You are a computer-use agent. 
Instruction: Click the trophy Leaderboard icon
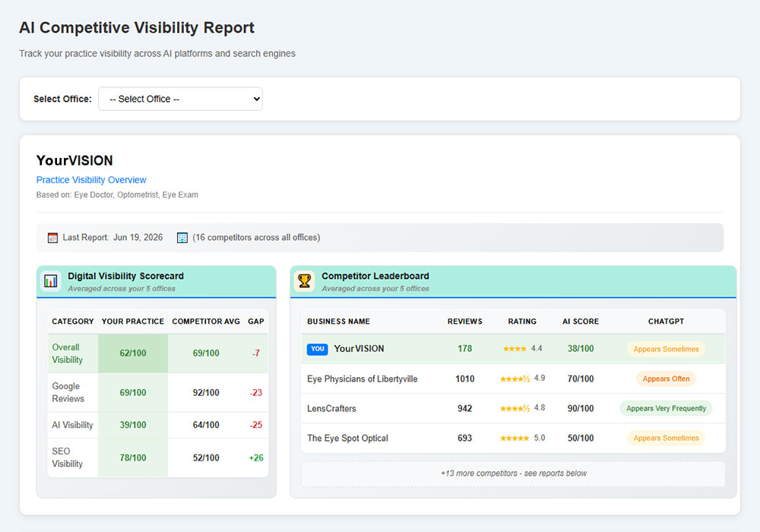pyautogui.click(x=305, y=281)
